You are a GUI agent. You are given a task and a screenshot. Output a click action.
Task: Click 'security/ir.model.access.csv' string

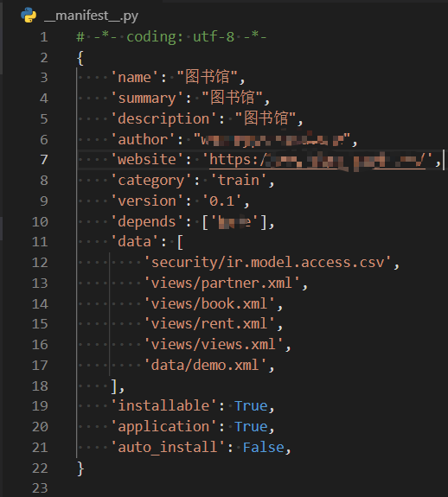267,263
